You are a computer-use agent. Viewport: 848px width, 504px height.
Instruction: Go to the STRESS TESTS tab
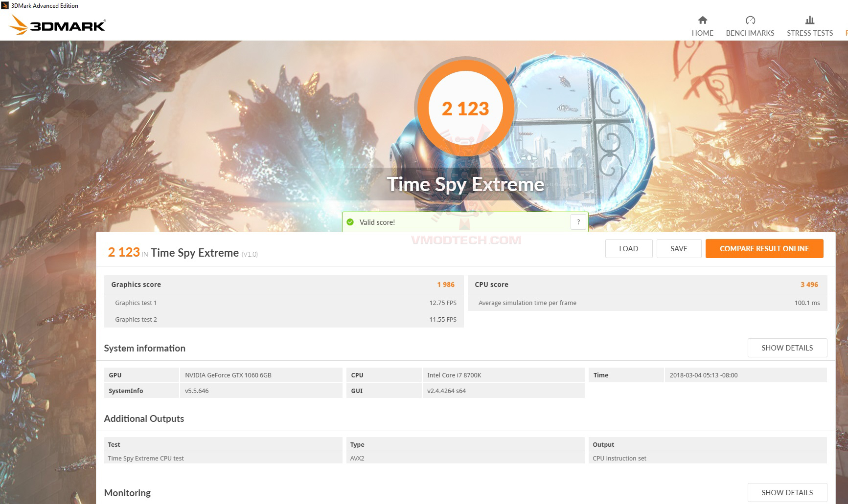pyautogui.click(x=810, y=26)
